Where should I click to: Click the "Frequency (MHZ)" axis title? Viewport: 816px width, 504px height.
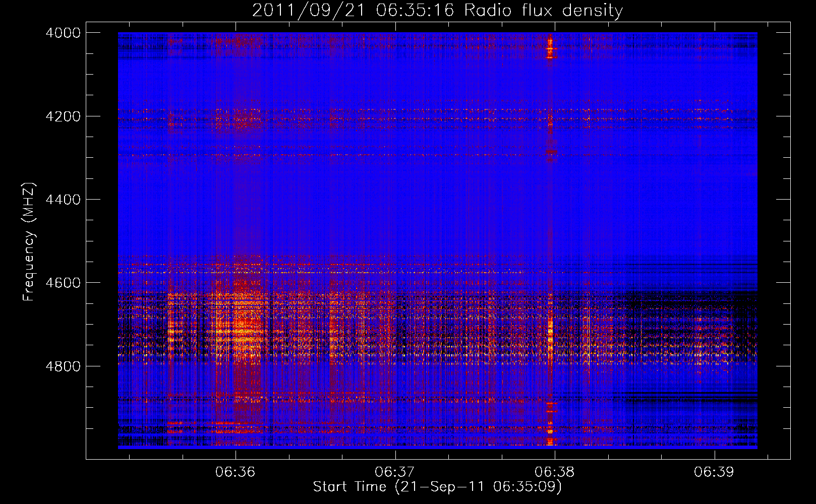click(29, 242)
